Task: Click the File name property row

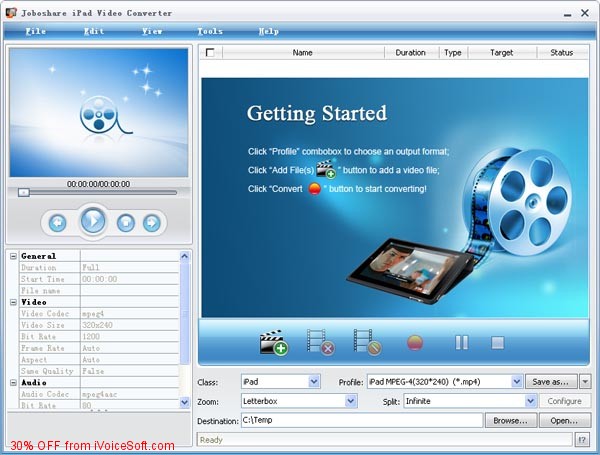Action: (x=99, y=291)
